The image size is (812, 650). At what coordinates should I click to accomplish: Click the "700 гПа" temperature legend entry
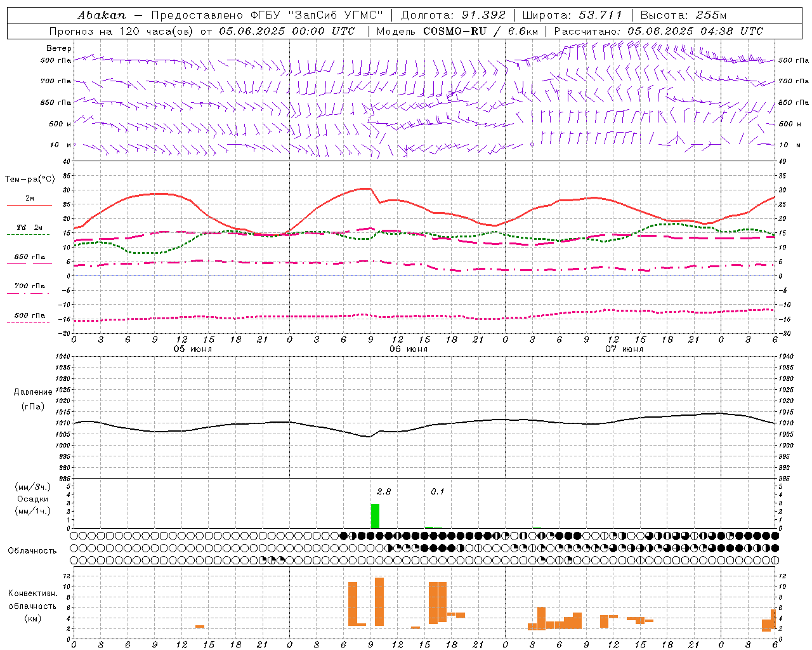coord(30,286)
